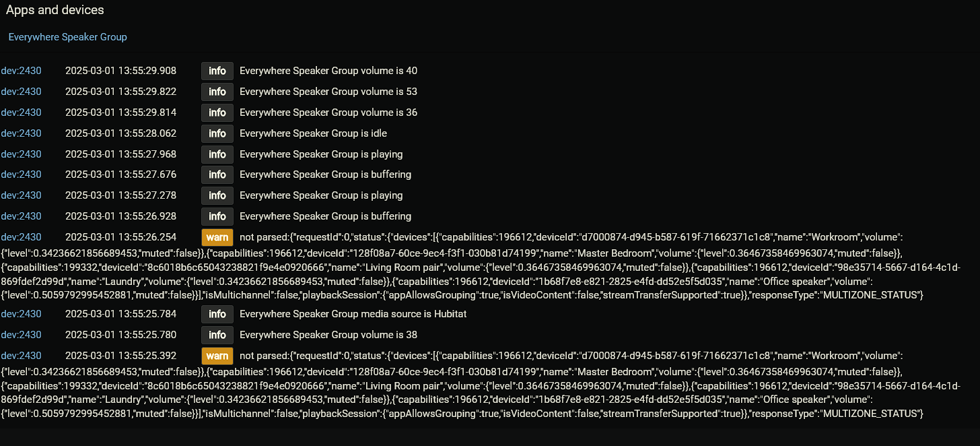Click dev:2430 link for volume is 53 entry
The height and width of the screenshot is (446, 980).
21,92
